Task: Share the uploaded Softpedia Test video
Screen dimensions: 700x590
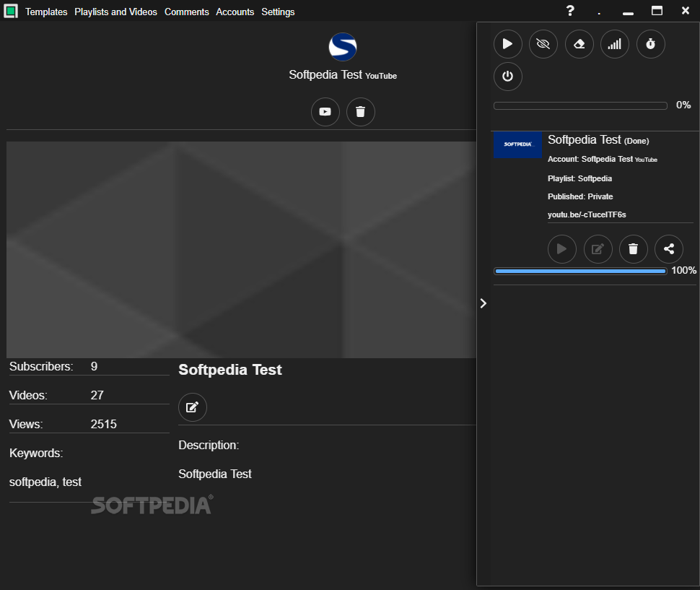Action: 669,248
